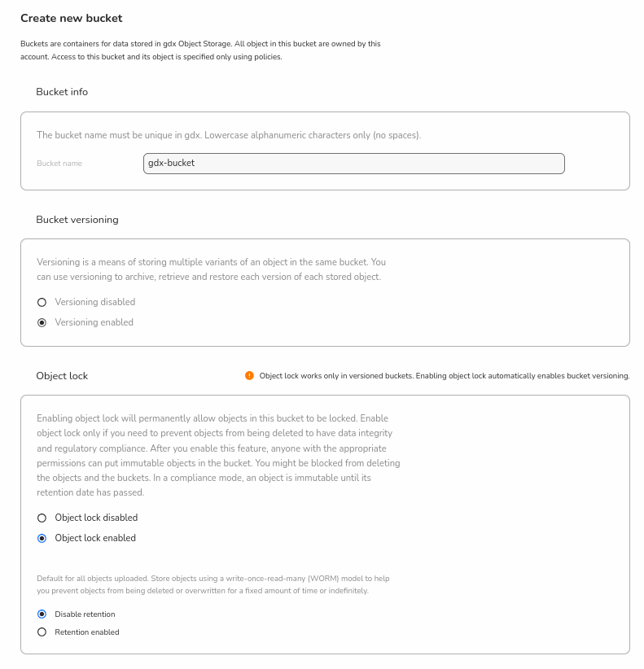Screen dimensions: 644x669
Task: Click the versioned-buckets warning message text
Action: pos(445,376)
